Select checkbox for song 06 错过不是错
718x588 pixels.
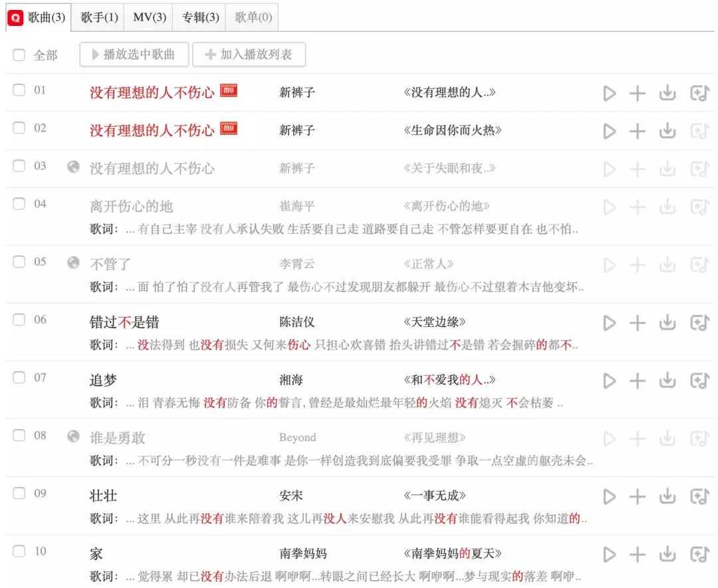pos(19,320)
